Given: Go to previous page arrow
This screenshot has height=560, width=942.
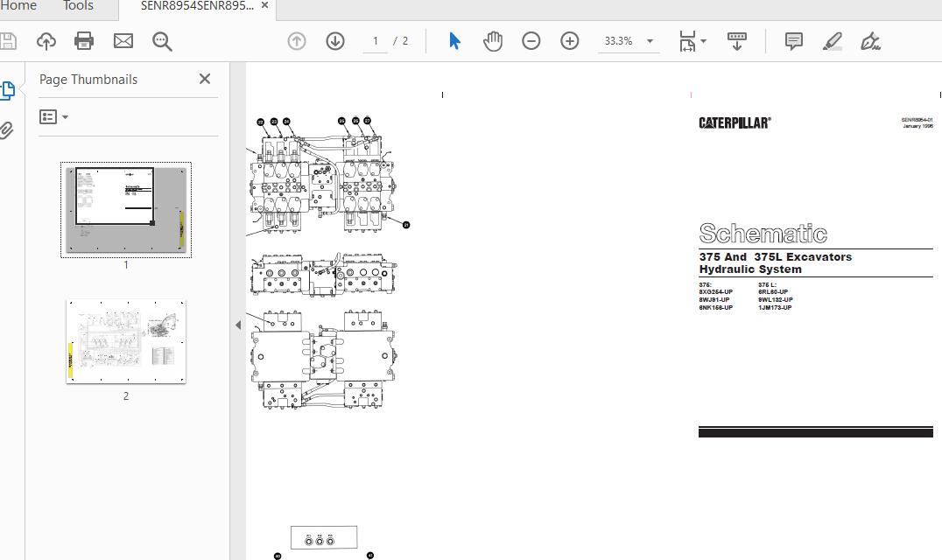Looking at the screenshot, I should pyautogui.click(x=297, y=41).
